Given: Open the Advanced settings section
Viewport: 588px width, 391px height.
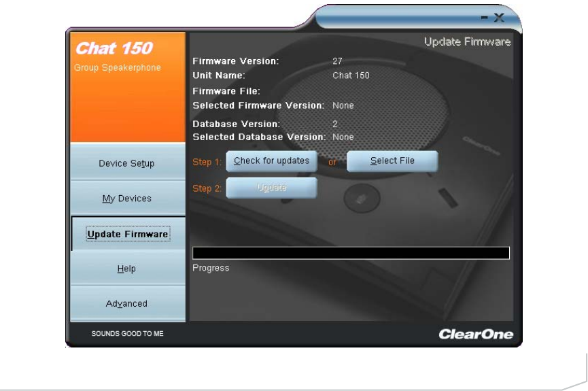Looking at the screenshot, I should 128,303.
